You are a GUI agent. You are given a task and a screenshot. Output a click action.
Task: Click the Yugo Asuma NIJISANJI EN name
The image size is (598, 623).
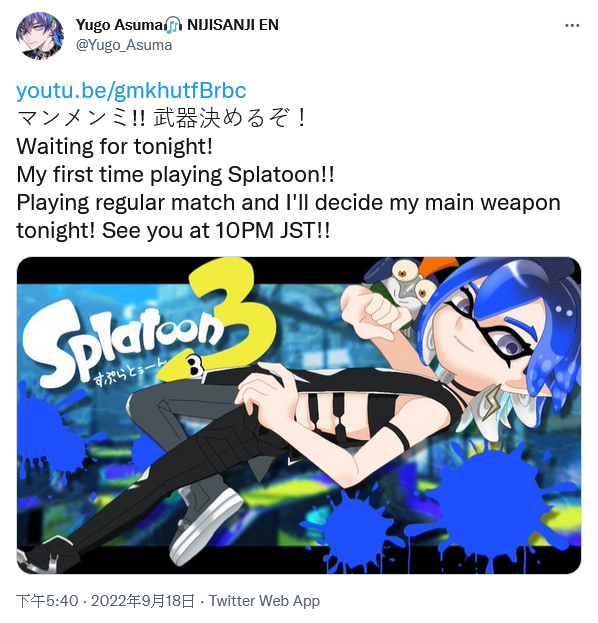(177, 25)
